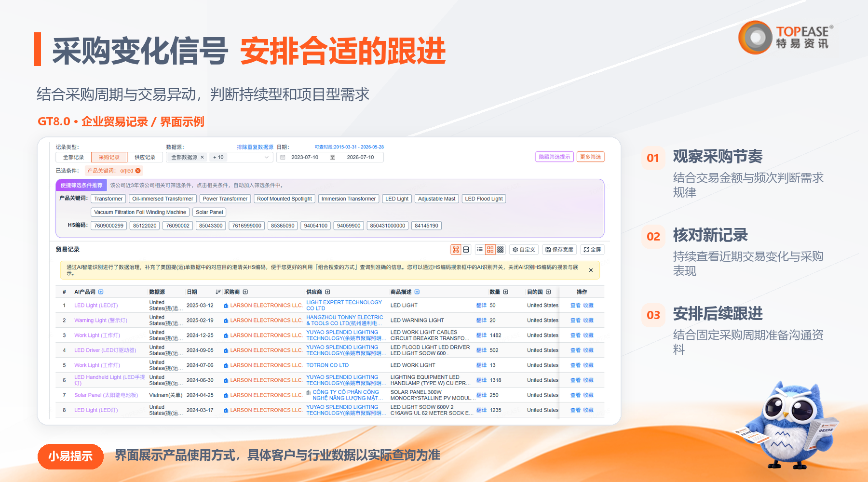Click the 保存宽度 button
868x482 pixels.
point(559,250)
